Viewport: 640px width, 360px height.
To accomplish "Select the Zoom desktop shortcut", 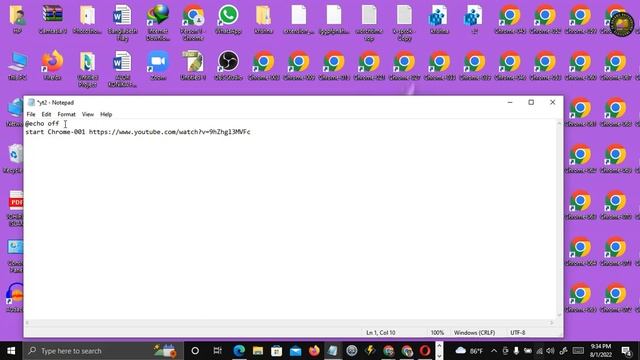I will 158,65.
